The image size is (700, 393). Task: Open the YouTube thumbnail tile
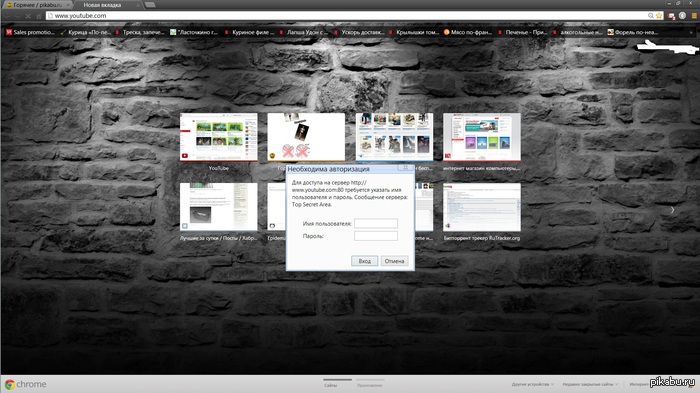pyautogui.click(x=219, y=137)
